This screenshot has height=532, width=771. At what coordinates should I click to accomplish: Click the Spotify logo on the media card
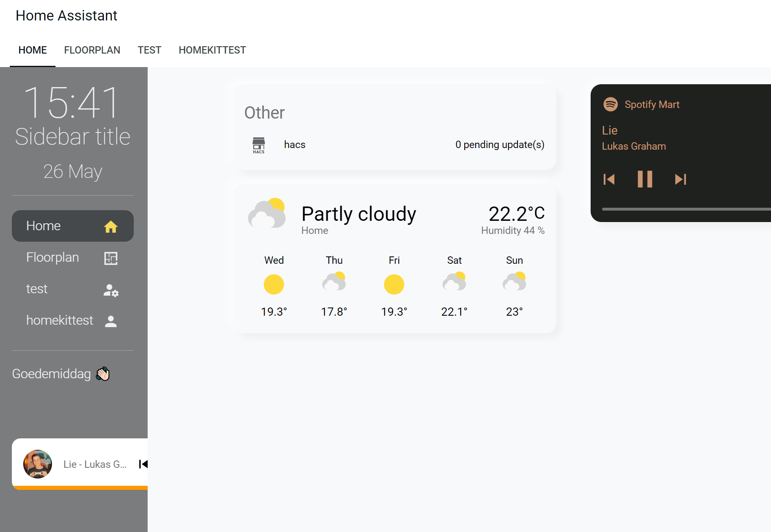click(610, 104)
